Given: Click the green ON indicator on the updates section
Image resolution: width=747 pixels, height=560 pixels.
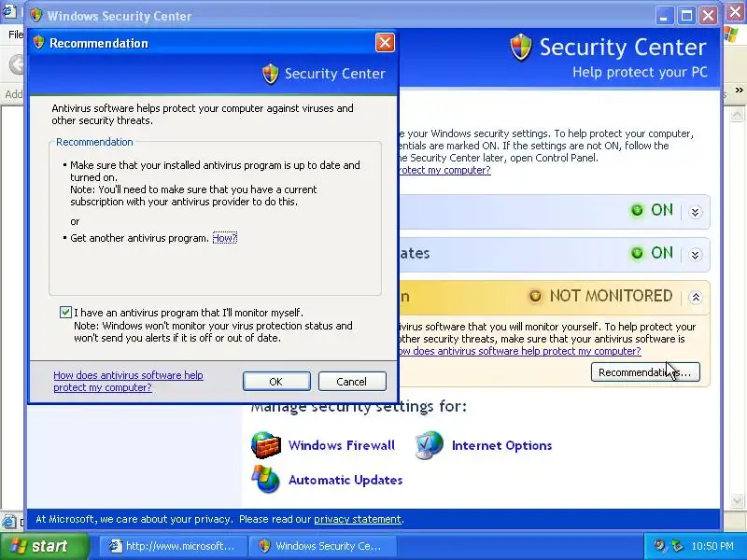Looking at the screenshot, I should [637, 253].
